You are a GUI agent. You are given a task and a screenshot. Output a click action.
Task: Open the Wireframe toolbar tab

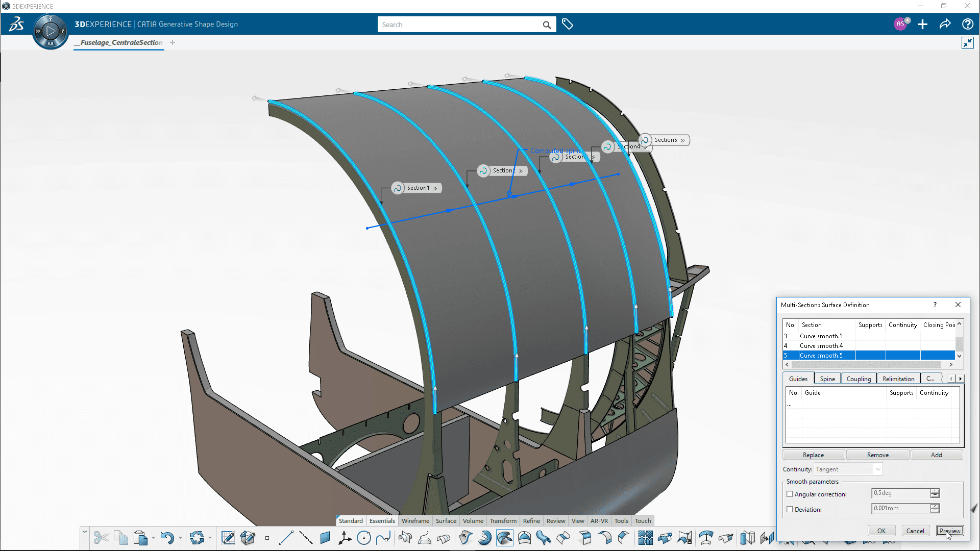coord(415,521)
